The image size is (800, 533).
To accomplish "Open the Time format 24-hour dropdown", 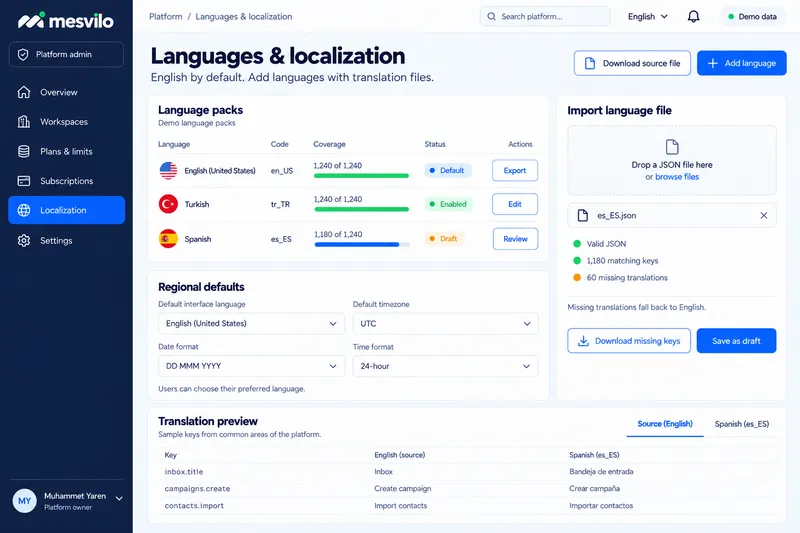I will [445, 366].
